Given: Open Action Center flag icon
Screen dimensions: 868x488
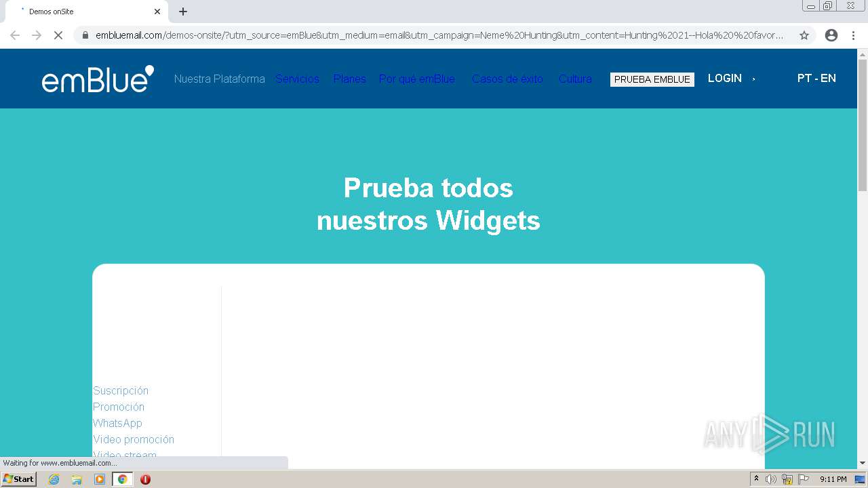Looking at the screenshot, I should pyautogui.click(x=804, y=479).
